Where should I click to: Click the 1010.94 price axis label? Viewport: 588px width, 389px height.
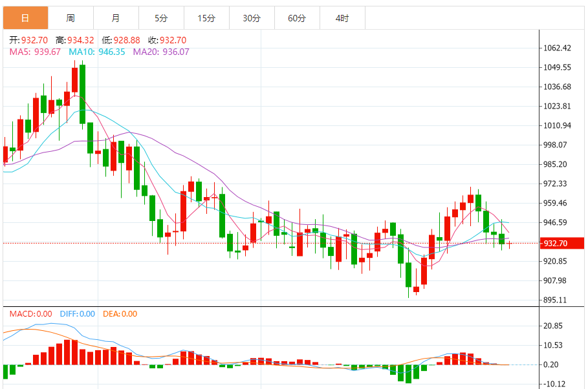[557, 125]
